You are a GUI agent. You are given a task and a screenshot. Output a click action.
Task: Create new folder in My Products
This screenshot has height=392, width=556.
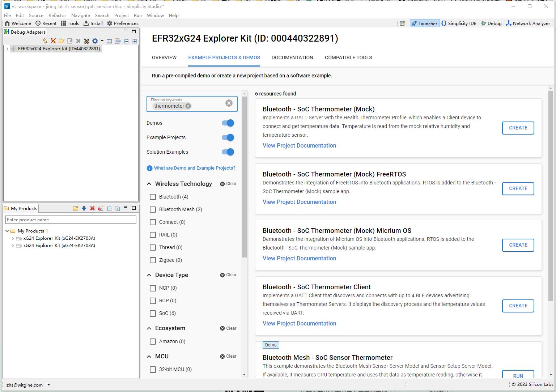[x=76, y=208]
